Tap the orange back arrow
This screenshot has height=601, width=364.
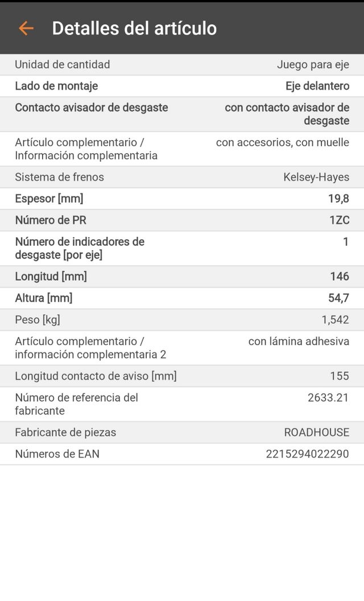[x=26, y=28]
